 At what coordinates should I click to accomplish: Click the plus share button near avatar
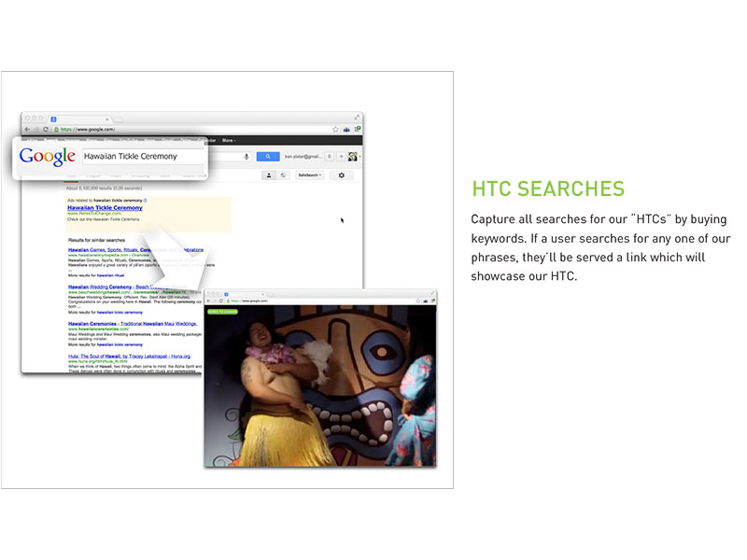pos(341,156)
